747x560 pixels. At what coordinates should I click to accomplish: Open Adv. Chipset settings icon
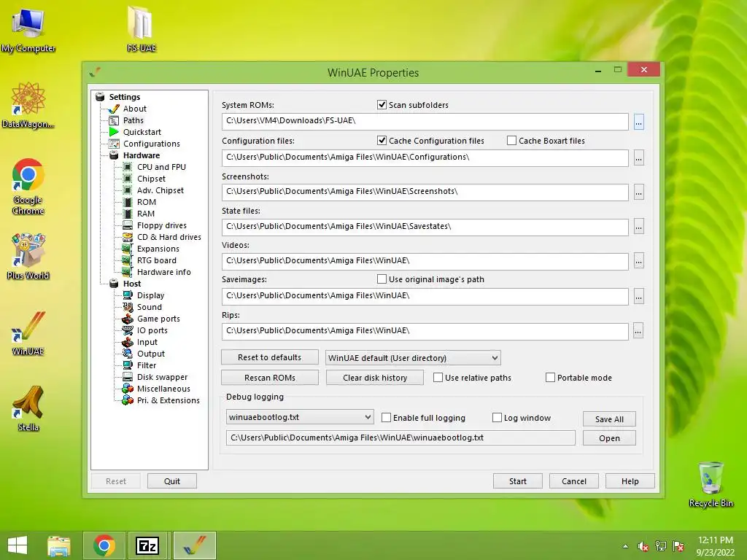point(128,190)
